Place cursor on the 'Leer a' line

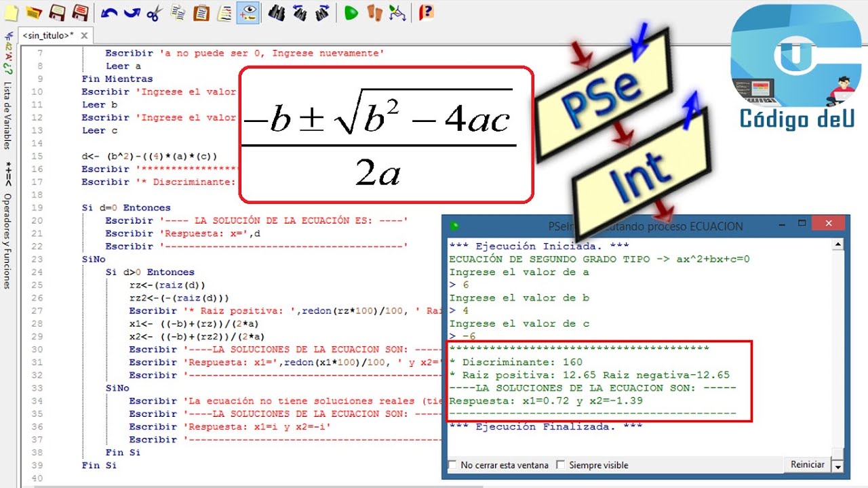click(x=123, y=66)
